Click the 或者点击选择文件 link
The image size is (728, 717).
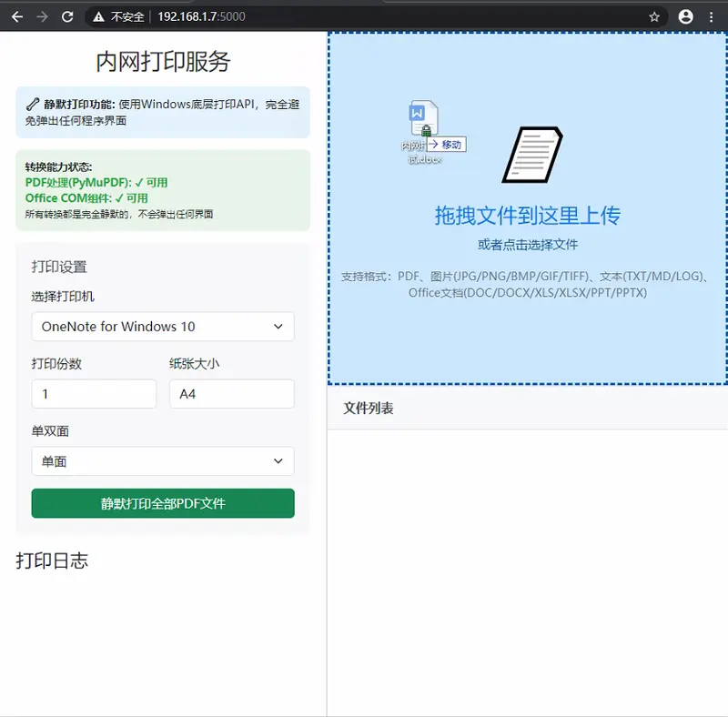(x=527, y=244)
